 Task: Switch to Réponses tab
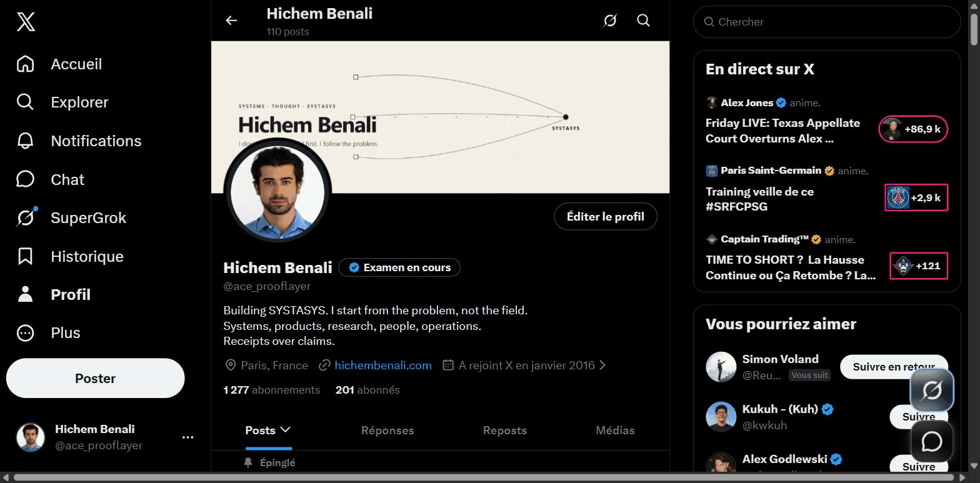point(387,431)
